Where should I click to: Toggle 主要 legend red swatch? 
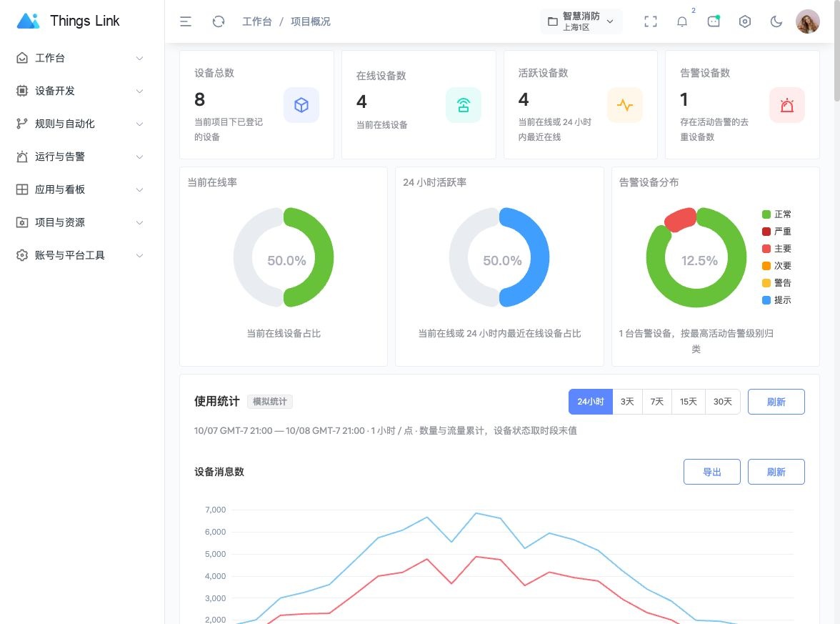[x=766, y=249]
